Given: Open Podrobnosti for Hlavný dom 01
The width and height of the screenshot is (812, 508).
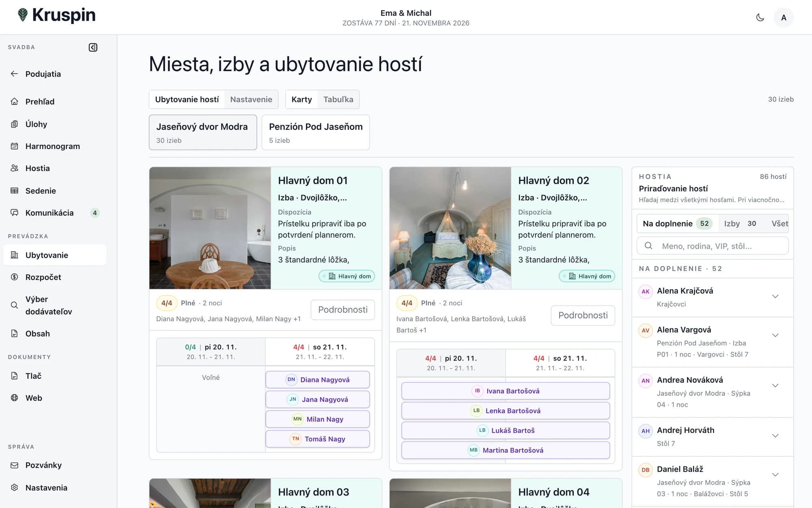Looking at the screenshot, I should (343, 310).
